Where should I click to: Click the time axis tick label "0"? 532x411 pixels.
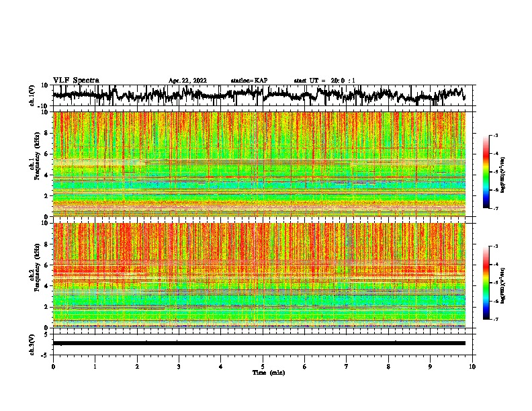53,367
